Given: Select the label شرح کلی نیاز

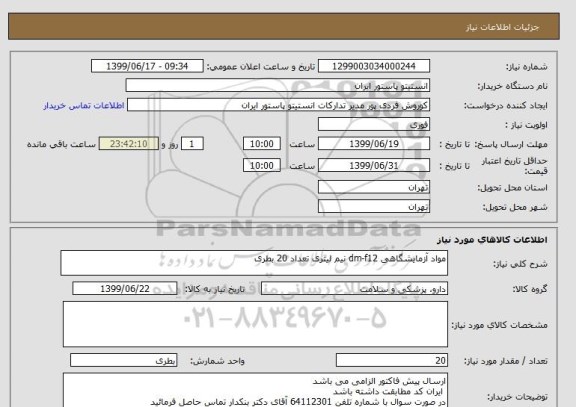Looking at the screenshot, I should click(520, 264).
